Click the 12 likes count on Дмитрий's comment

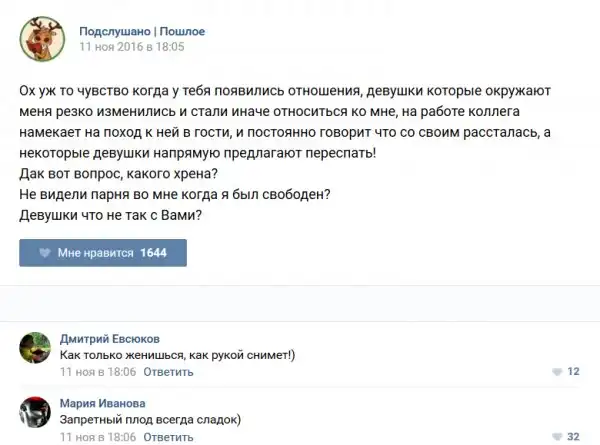point(573,372)
